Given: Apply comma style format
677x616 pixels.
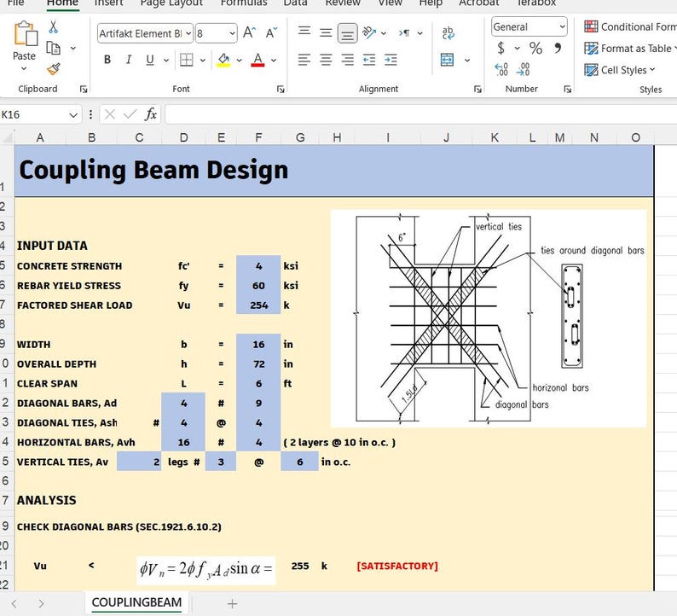Looking at the screenshot, I should tap(558, 48).
